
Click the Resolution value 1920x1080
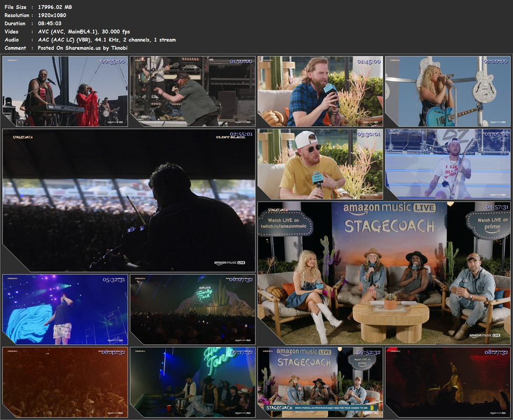pyautogui.click(x=52, y=15)
